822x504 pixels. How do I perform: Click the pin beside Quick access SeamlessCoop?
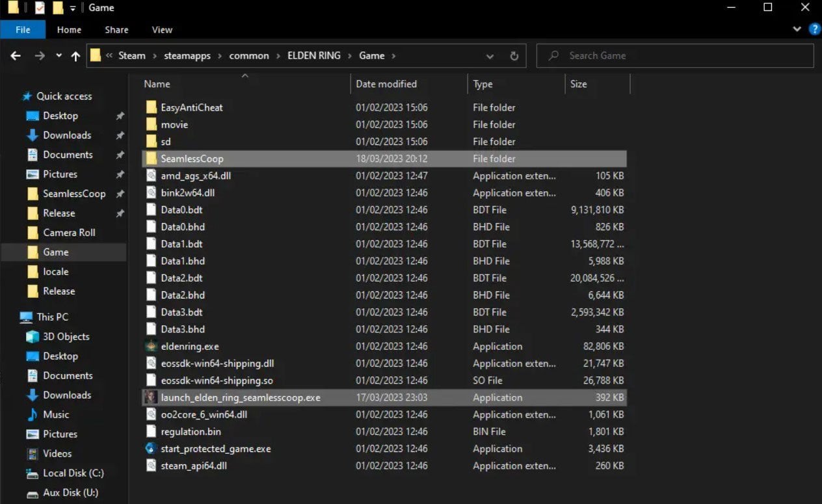120,194
